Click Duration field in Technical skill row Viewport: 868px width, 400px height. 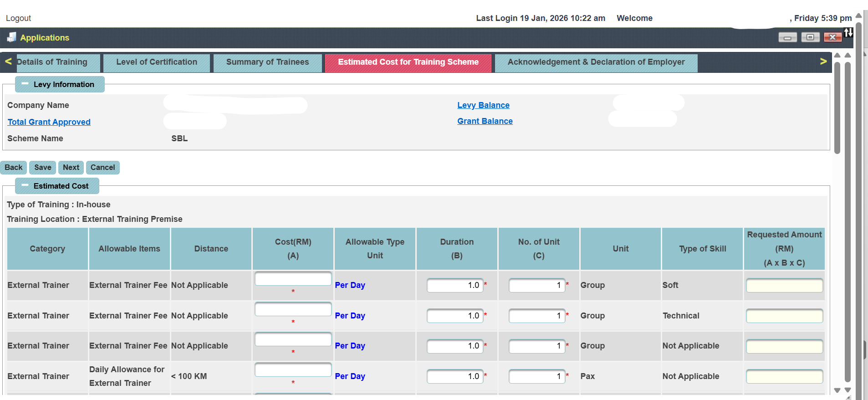(x=454, y=316)
